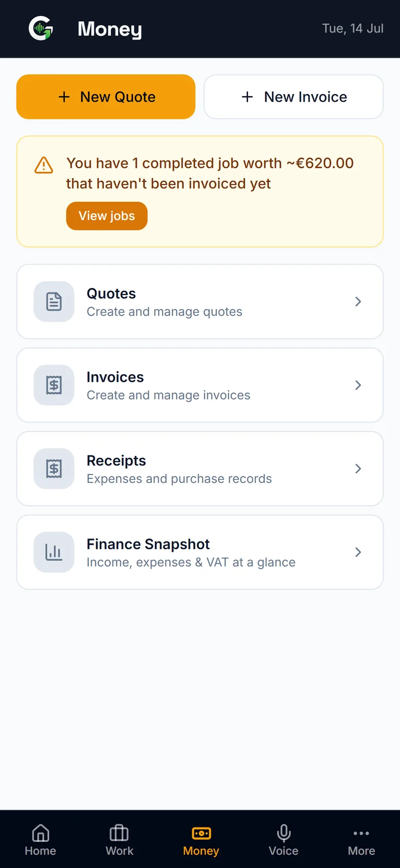This screenshot has width=400, height=868.
Task: Click the warning triangle alert icon
Action: click(44, 165)
